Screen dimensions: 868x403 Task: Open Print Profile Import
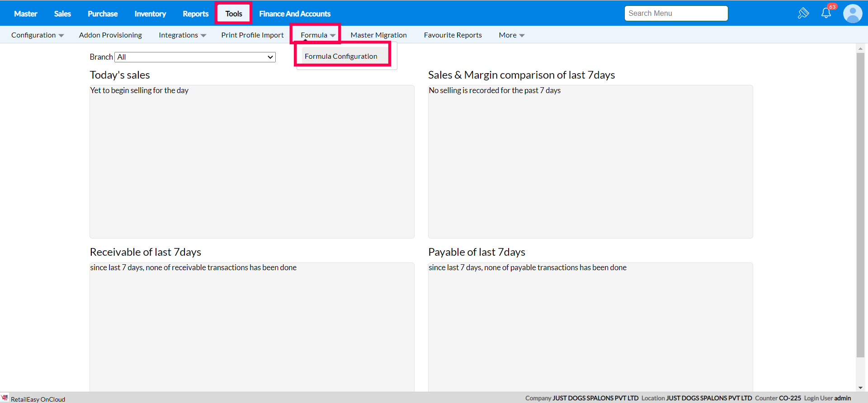click(x=252, y=35)
